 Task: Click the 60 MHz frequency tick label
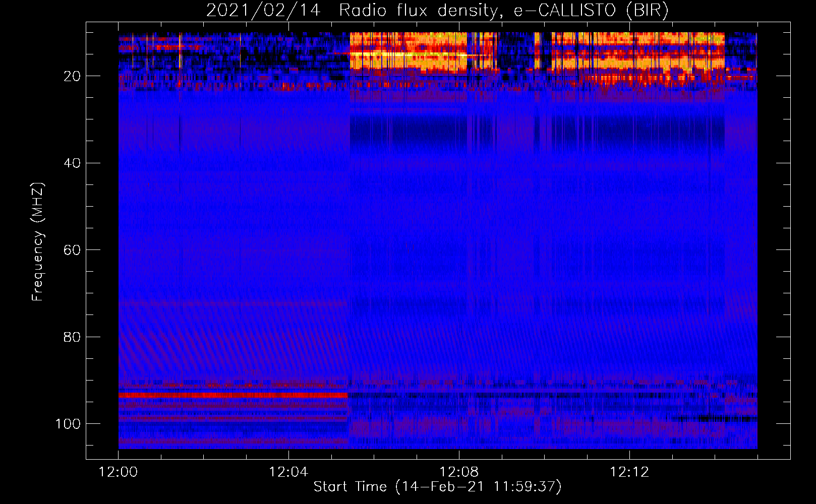coord(73,250)
